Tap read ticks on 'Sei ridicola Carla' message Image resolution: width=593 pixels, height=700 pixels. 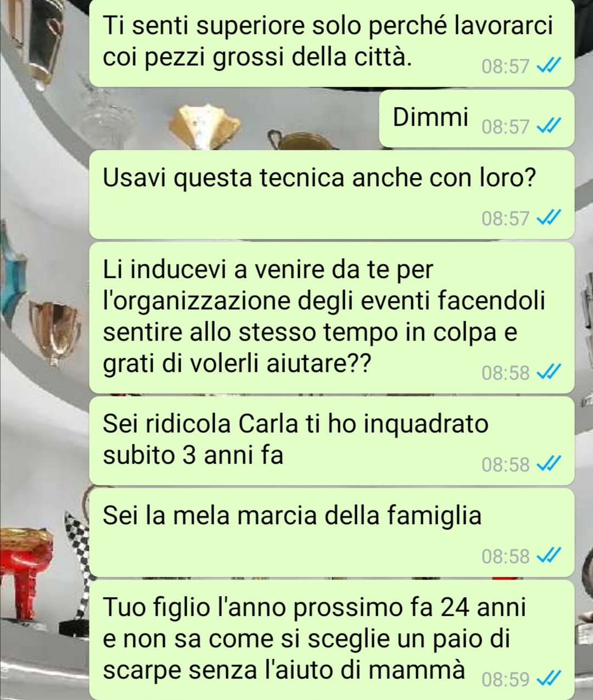click(548, 465)
